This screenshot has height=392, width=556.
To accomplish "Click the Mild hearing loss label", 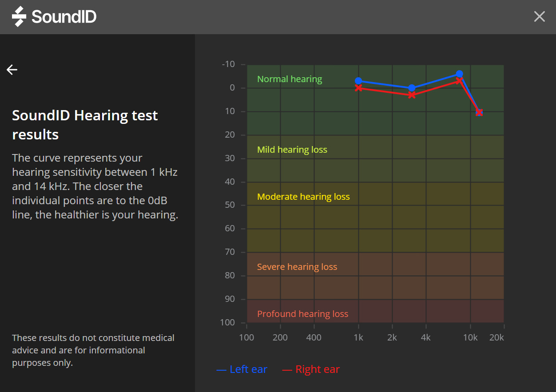I will tap(292, 150).
